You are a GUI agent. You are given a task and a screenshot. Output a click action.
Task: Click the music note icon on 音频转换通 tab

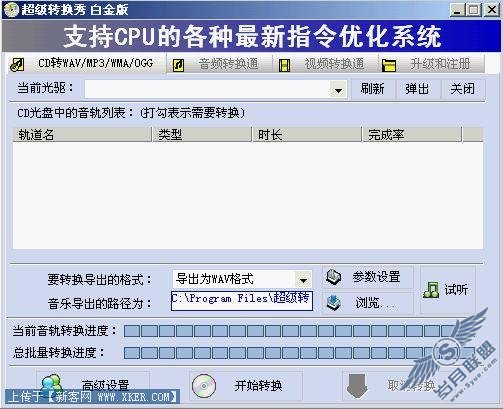(x=179, y=65)
